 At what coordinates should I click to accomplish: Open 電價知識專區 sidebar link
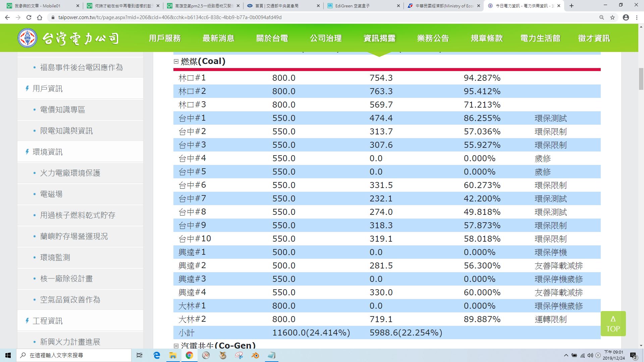point(62,110)
